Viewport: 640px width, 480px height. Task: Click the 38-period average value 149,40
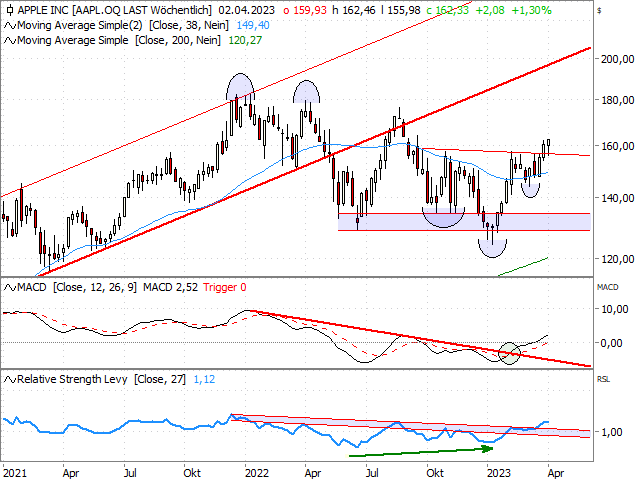pyautogui.click(x=253, y=26)
